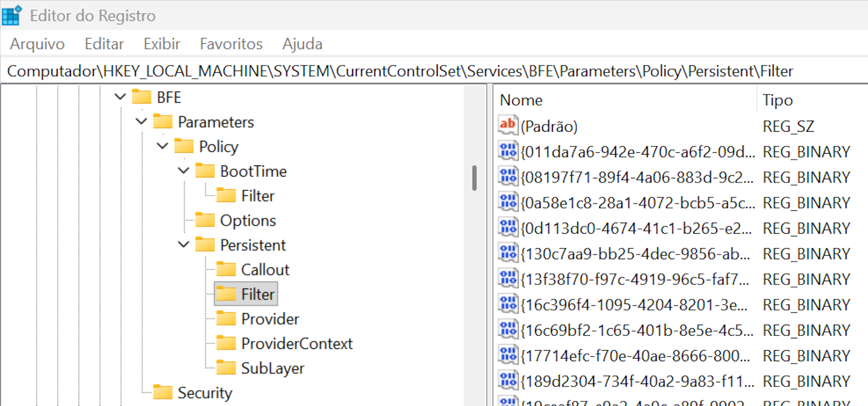Collapse the Persistent tree node

point(183,245)
